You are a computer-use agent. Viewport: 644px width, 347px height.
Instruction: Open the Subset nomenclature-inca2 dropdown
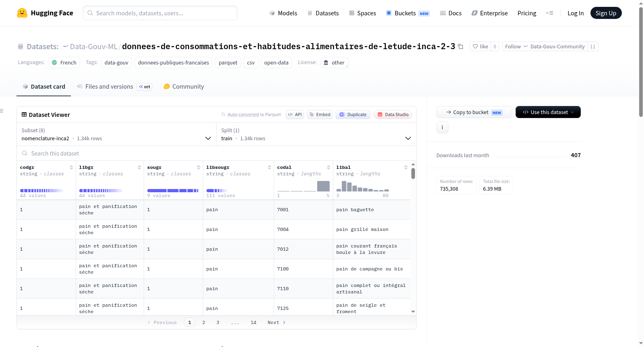[x=117, y=134]
